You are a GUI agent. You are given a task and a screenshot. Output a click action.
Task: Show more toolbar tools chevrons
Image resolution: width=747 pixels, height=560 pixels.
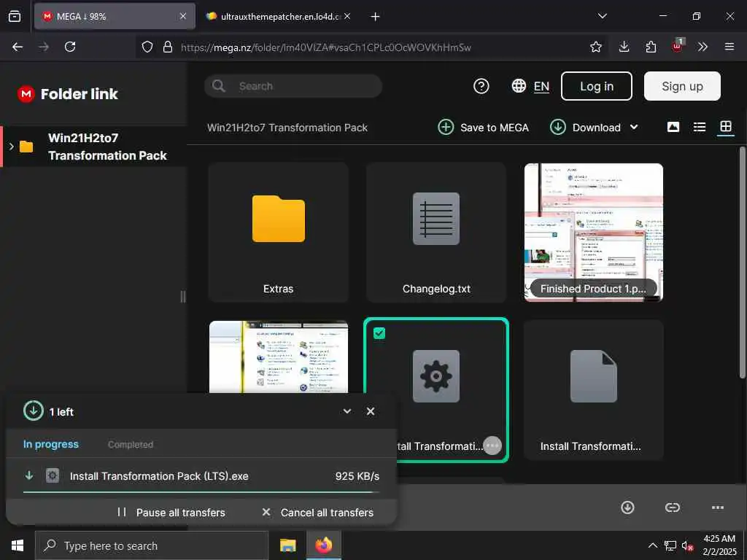point(703,47)
